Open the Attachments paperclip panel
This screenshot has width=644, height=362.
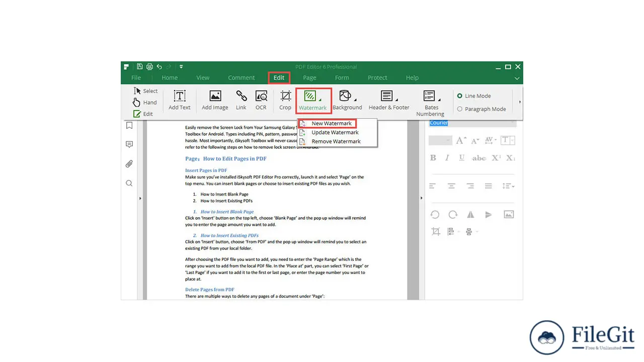click(129, 164)
